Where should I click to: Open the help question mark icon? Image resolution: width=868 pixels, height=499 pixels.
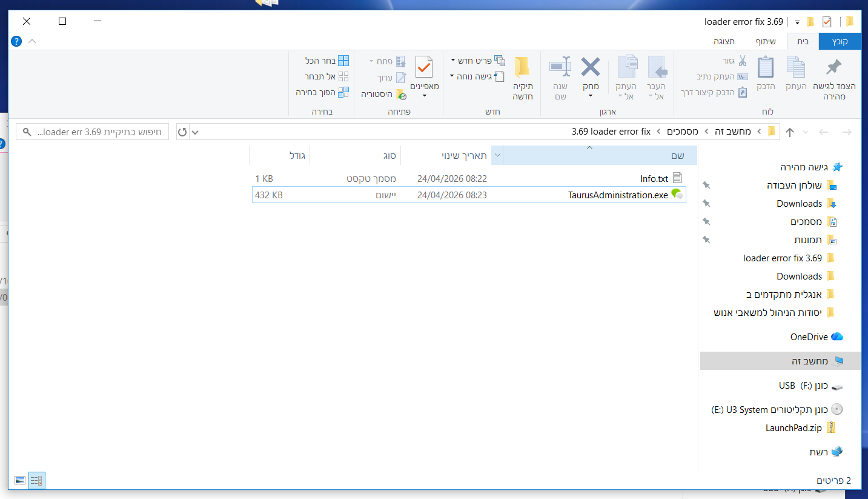coord(17,41)
